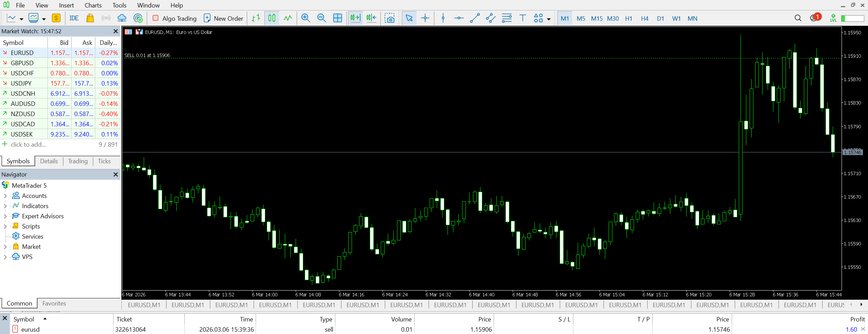Click the New Order button
This screenshot has height=334, width=868.
pos(223,18)
